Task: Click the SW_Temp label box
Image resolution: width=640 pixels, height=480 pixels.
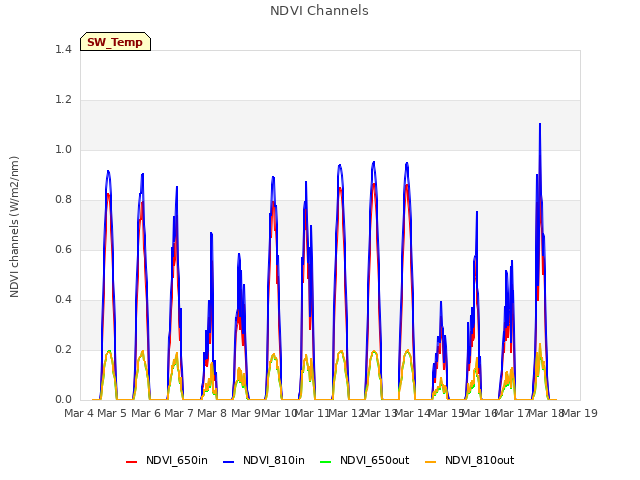Action: [x=116, y=42]
